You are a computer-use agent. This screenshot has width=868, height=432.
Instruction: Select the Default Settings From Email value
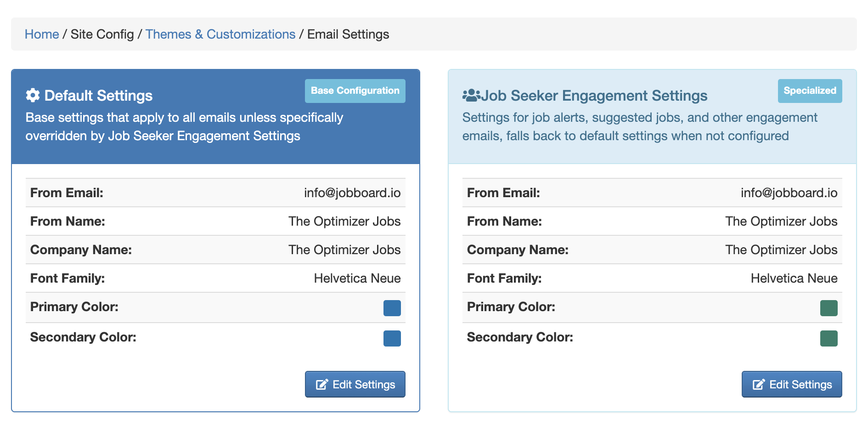pyautogui.click(x=352, y=193)
